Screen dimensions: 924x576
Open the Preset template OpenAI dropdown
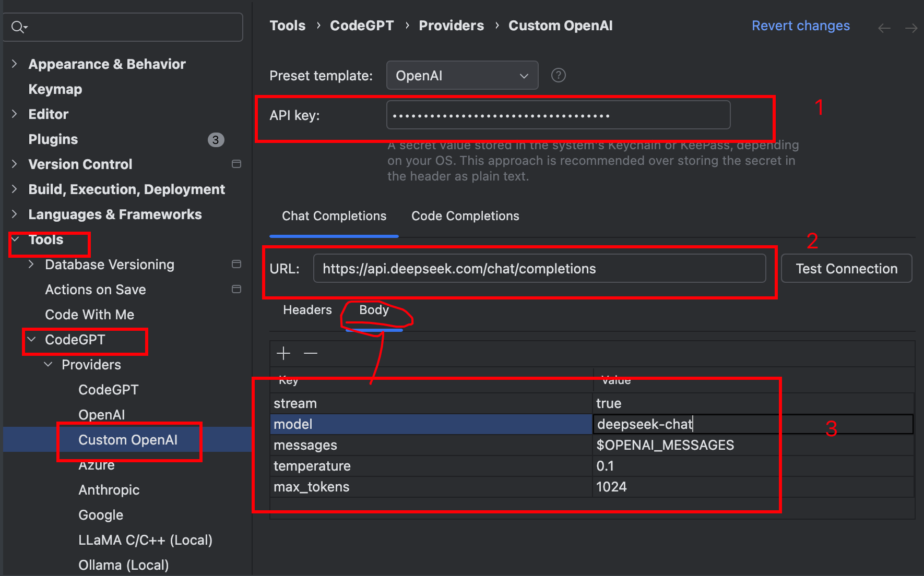(462, 76)
